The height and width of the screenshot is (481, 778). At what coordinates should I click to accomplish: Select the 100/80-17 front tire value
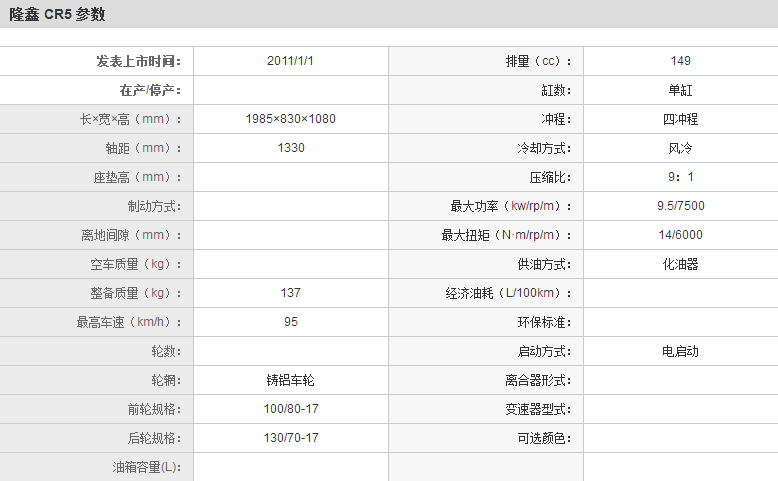coord(290,409)
